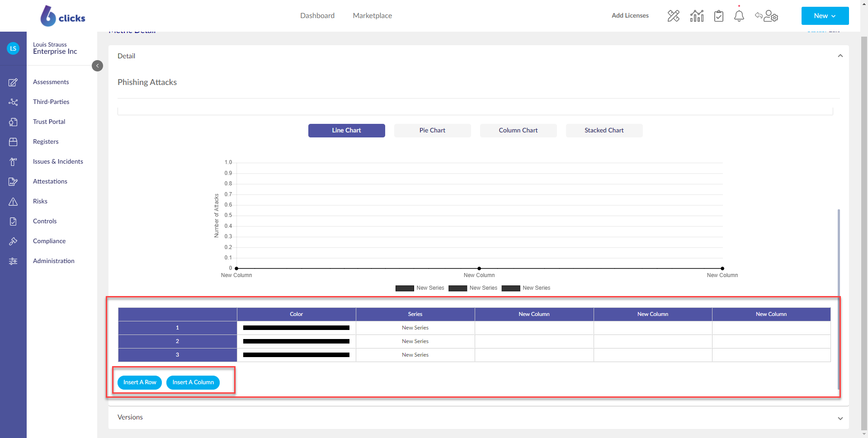This screenshot has width=868, height=438.
Task: Click the Series column header
Action: [x=415, y=314]
